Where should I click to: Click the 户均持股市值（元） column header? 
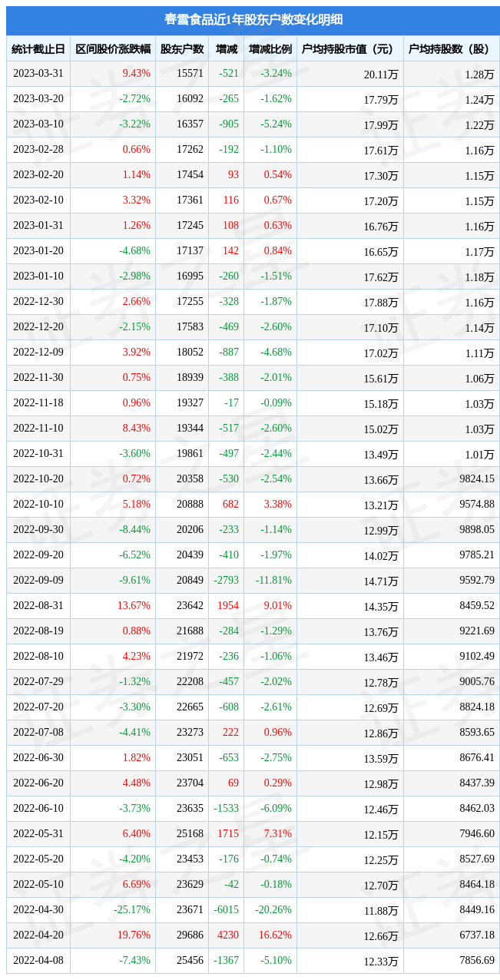pos(349,49)
